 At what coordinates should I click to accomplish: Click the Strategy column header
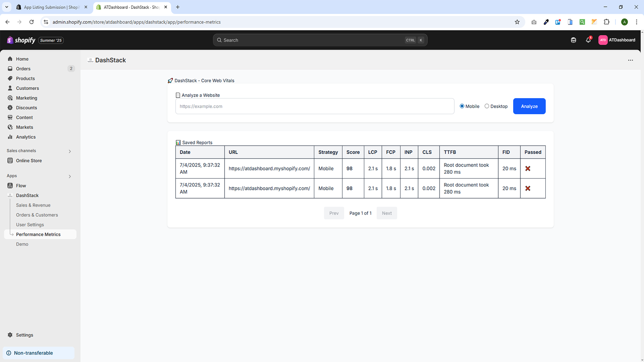328,152
